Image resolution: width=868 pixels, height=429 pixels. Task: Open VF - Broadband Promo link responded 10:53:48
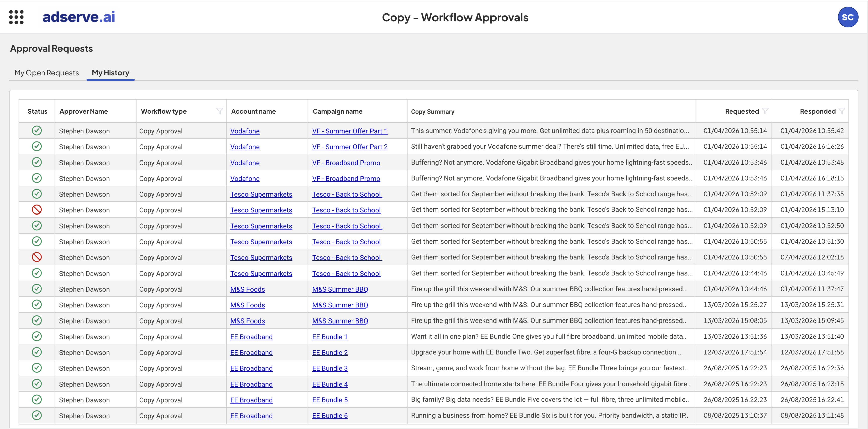point(346,163)
